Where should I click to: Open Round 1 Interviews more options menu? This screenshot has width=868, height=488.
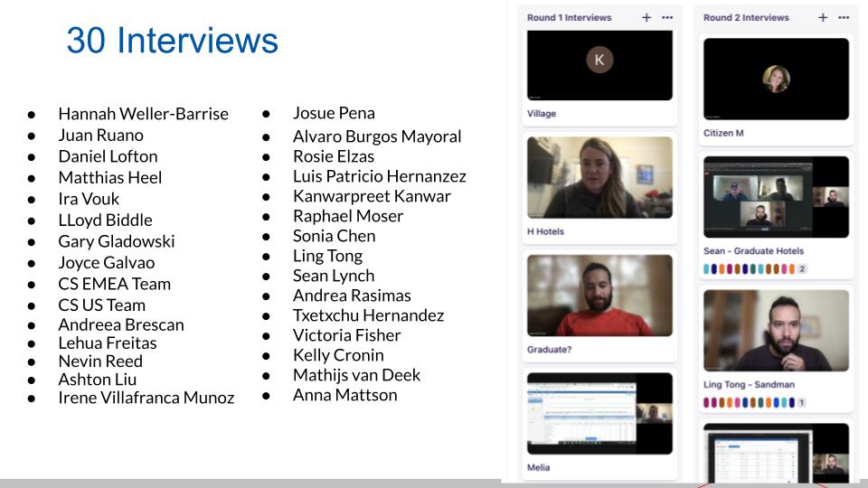pyautogui.click(x=667, y=17)
